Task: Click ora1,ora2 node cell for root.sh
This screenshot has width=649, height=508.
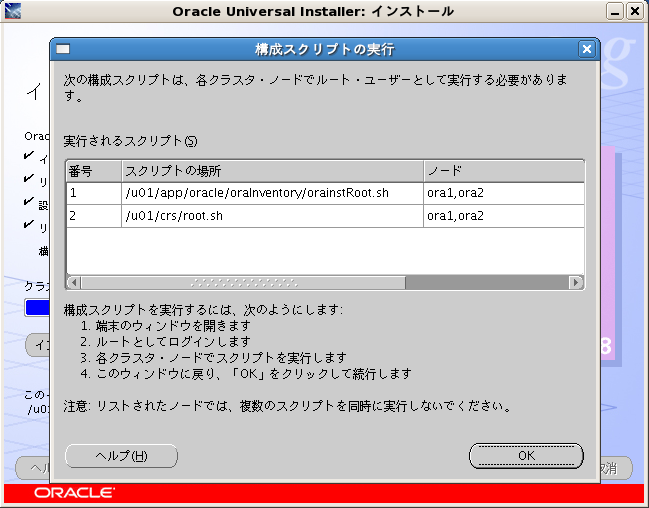Action: point(504,216)
